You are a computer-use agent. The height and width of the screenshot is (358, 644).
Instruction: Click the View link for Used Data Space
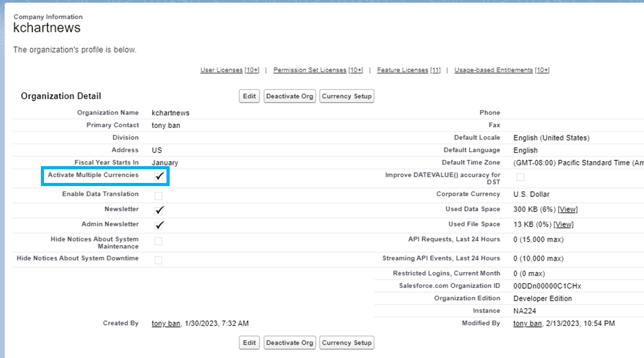(x=568, y=209)
